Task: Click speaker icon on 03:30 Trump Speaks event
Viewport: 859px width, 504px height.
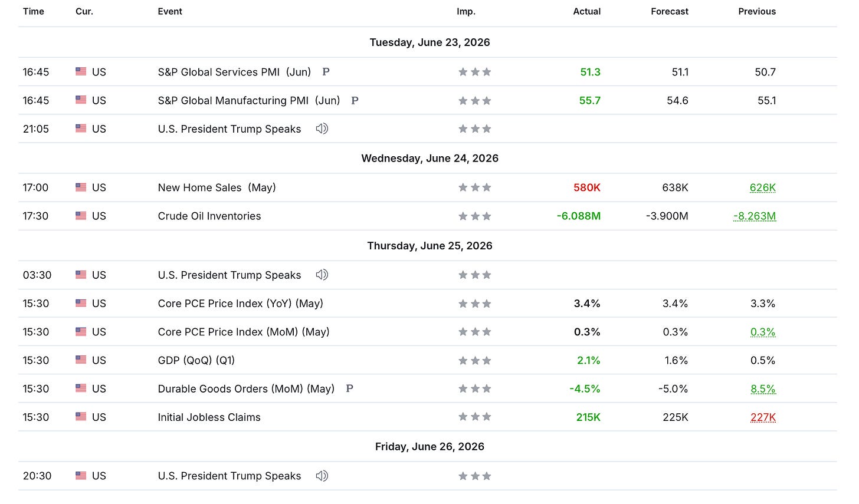Action: tap(322, 275)
